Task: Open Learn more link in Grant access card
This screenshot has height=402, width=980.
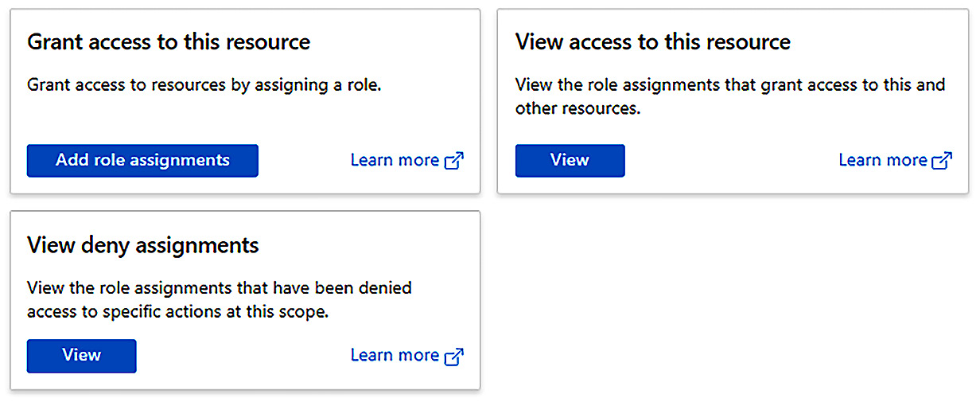Action: click(395, 160)
